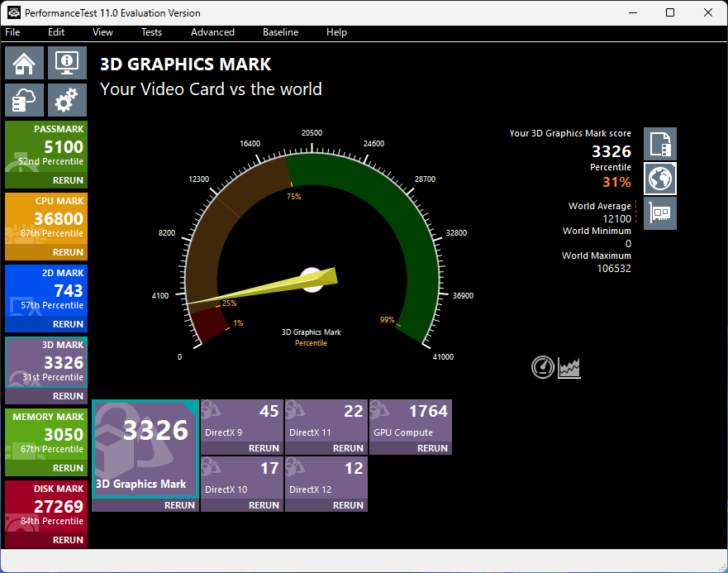Rerun the GPU Compute test
This screenshot has height=573, width=728.
point(432,448)
